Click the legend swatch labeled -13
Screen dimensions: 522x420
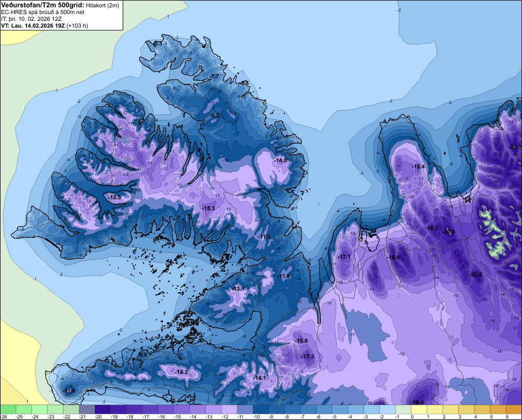coord(213,410)
